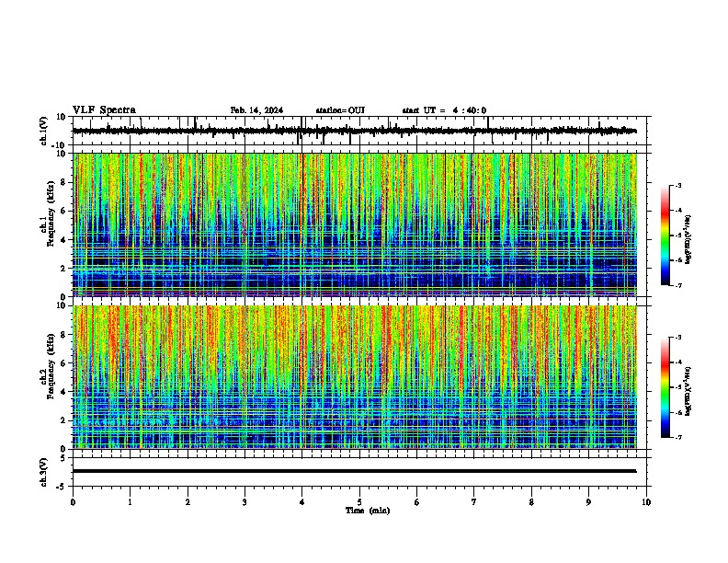Click the "VLF Spectra" plot title
Screen dimensions: 728x563
coord(104,110)
